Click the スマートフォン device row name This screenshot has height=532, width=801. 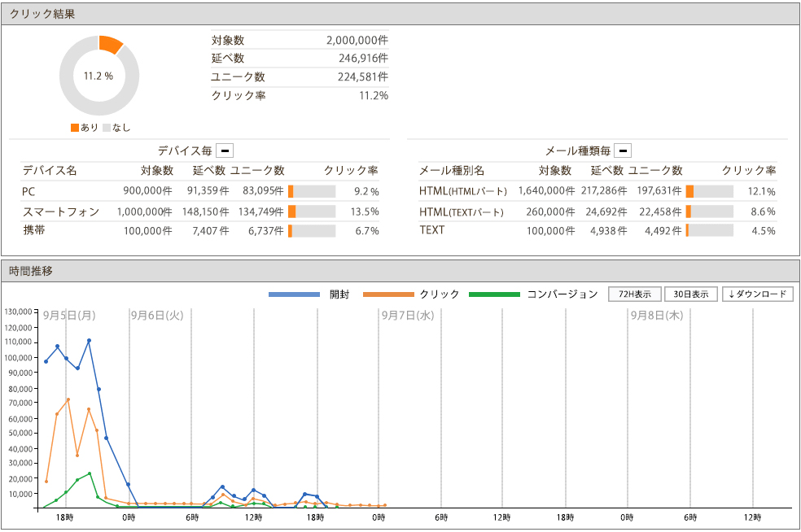pyautogui.click(x=61, y=211)
